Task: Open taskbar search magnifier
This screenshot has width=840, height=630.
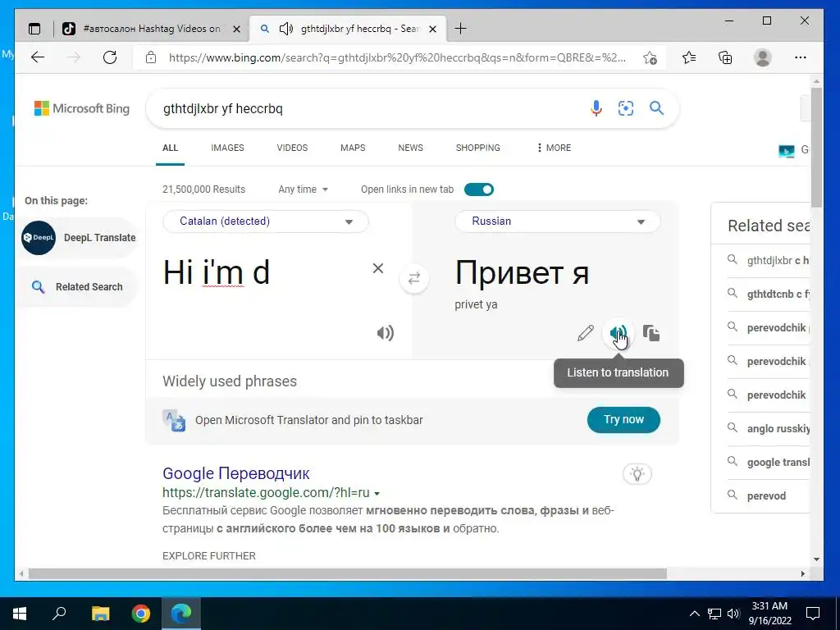Action: point(59,613)
